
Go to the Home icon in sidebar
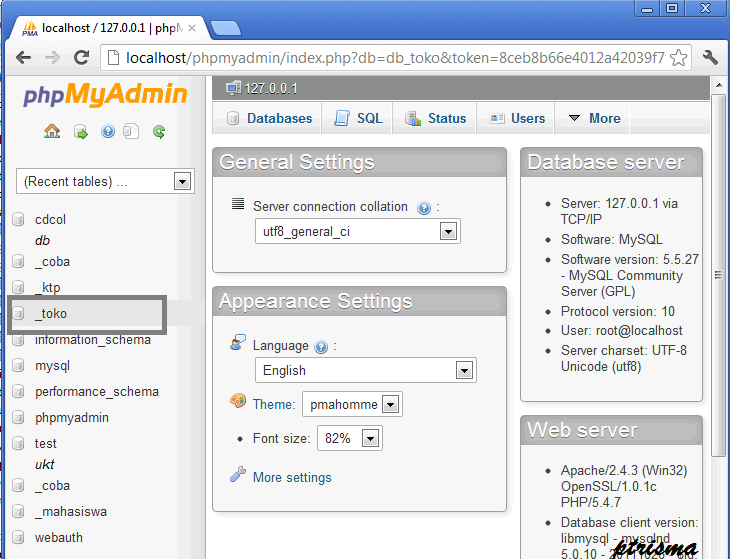pyautogui.click(x=52, y=131)
